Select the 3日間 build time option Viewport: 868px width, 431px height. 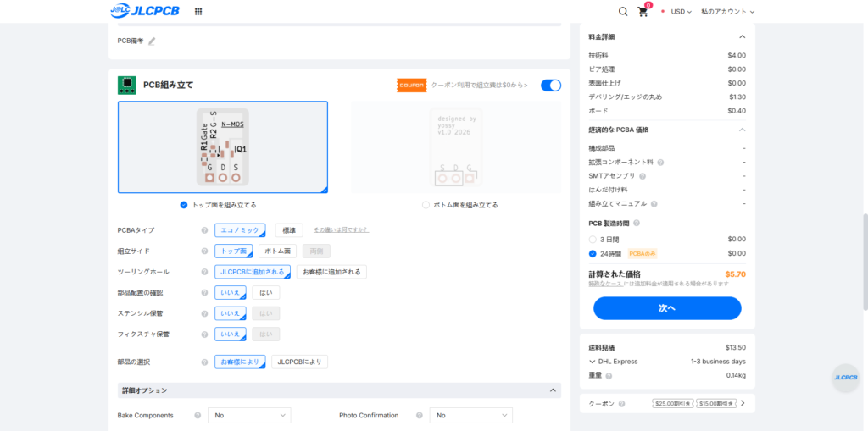(593, 240)
